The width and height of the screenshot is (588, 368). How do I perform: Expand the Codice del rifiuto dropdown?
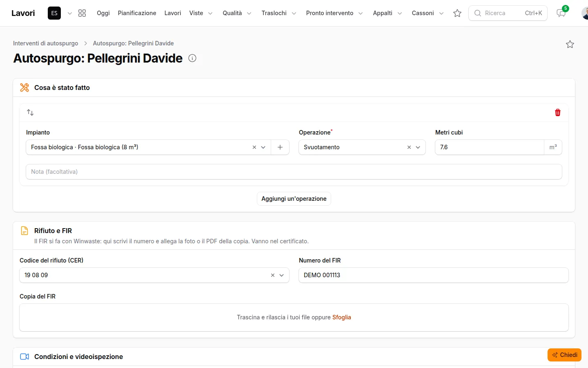(x=282, y=275)
